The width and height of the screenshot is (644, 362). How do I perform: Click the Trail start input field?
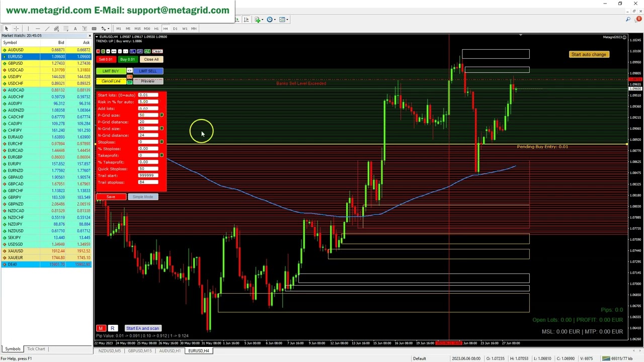coord(148,175)
